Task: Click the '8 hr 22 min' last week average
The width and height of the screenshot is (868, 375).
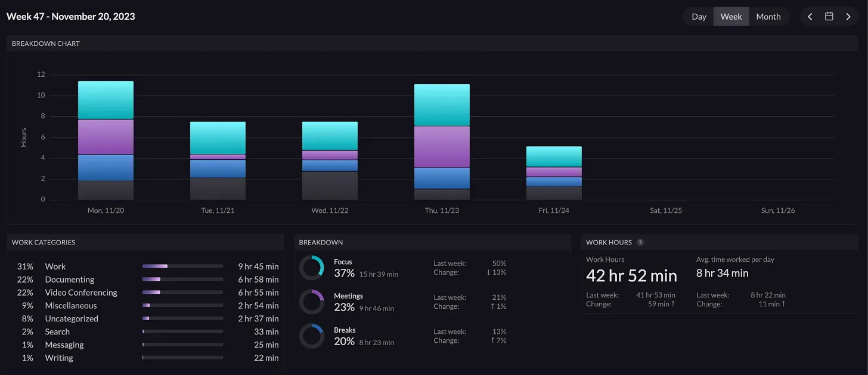Action: pyautogui.click(x=768, y=295)
